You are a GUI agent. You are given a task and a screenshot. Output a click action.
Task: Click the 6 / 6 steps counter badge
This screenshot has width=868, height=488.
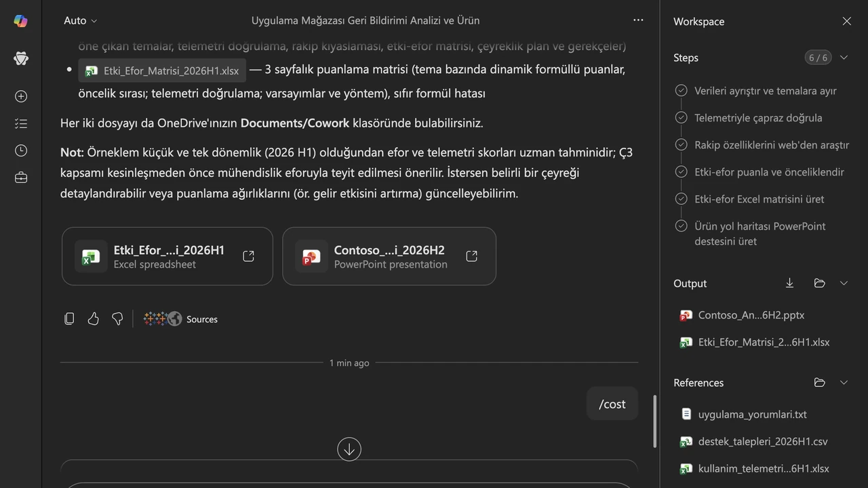pyautogui.click(x=818, y=58)
